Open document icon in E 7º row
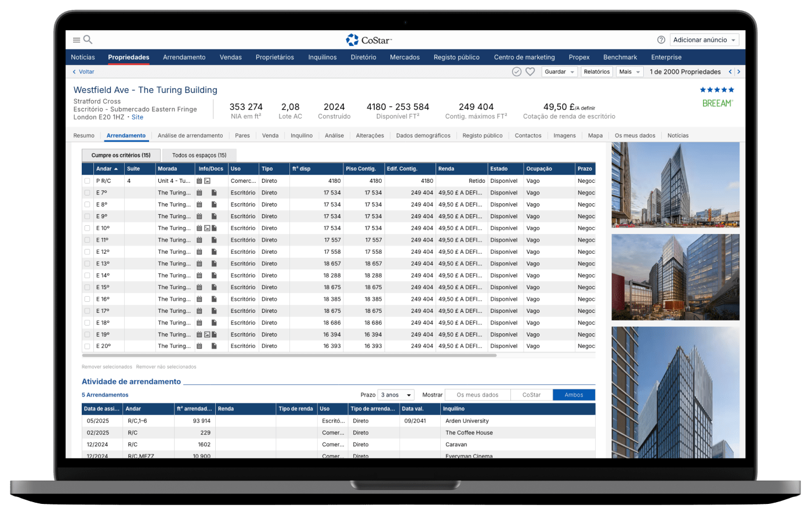This screenshot has width=812, height=519. tap(214, 193)
